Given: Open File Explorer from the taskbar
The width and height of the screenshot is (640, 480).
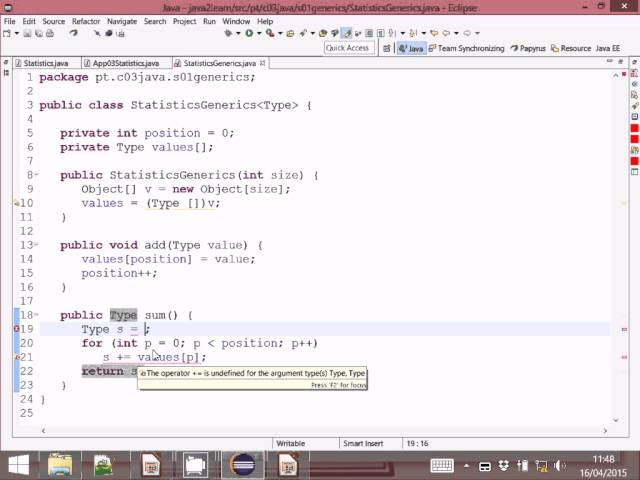Looking at the screenshot, I should [60, 465].
